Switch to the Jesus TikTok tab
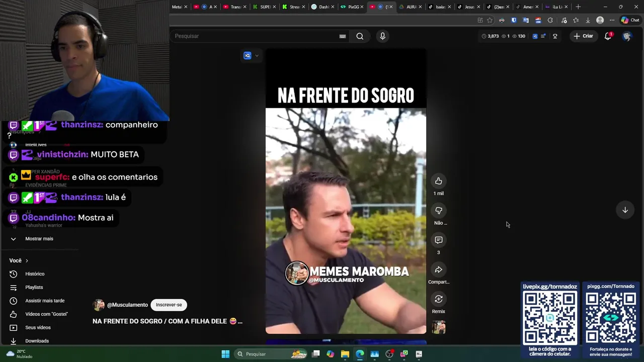This screenshot has width=644, height=362. [x=468, y=7]
